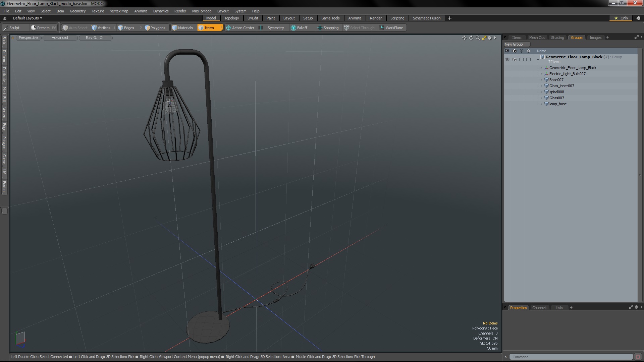644x362 pixels.
Task: Toggle the Only star button
Action: point(621,18)
